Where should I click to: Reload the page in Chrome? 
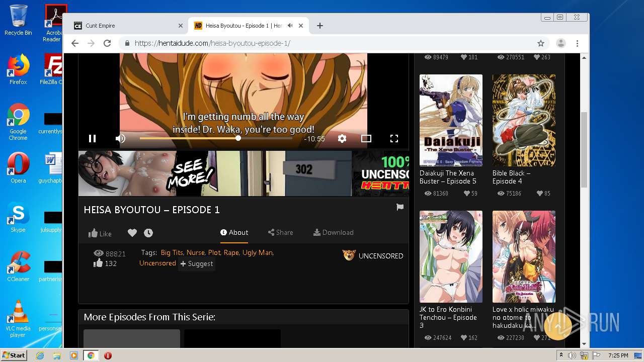click(107, 43)
